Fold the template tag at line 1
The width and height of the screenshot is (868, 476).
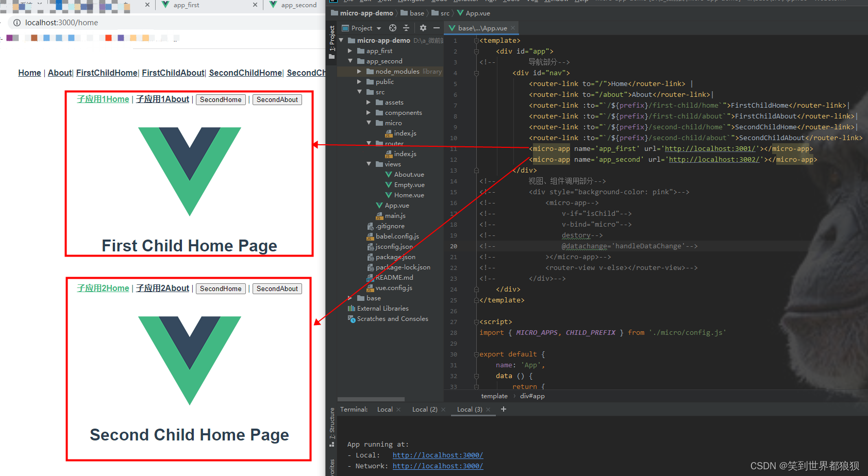click(476, 41)
